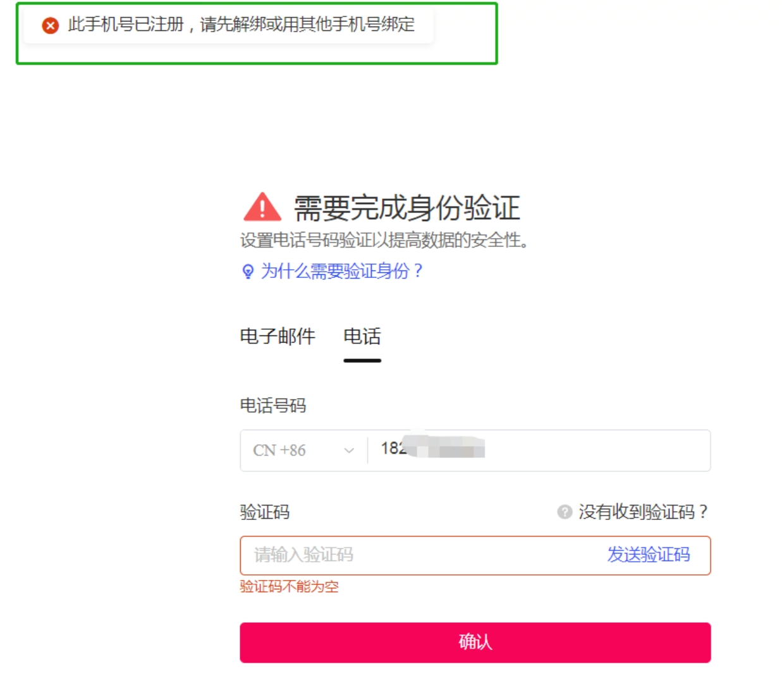Open the CN +86 country selector

(x=303, y=450)
